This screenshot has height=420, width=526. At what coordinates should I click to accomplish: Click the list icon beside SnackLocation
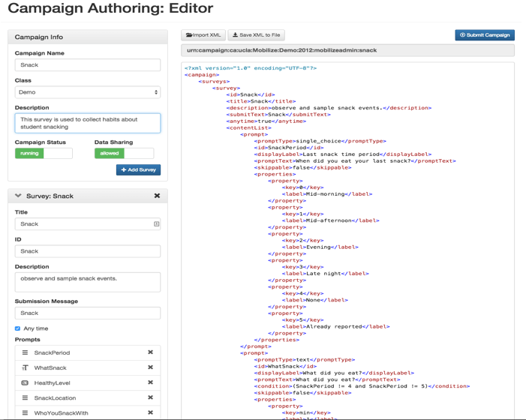coord(25,397)
